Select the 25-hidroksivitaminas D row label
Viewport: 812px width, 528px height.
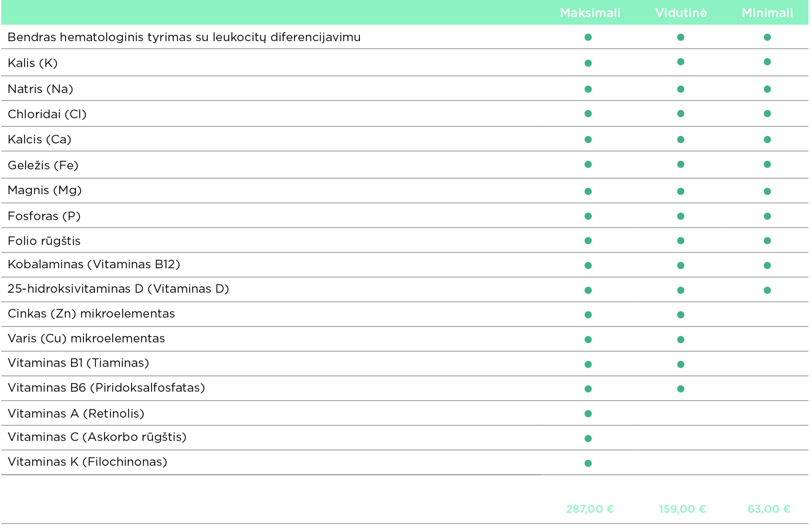click(x=118, y=289)
